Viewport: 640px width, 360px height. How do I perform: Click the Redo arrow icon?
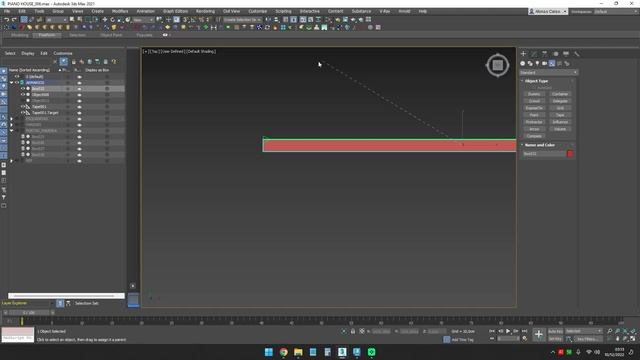[x=14, y=19]
